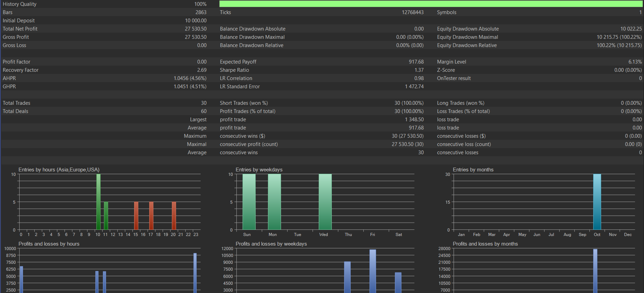Click the Ticks count 12768443

pos(412,12)
